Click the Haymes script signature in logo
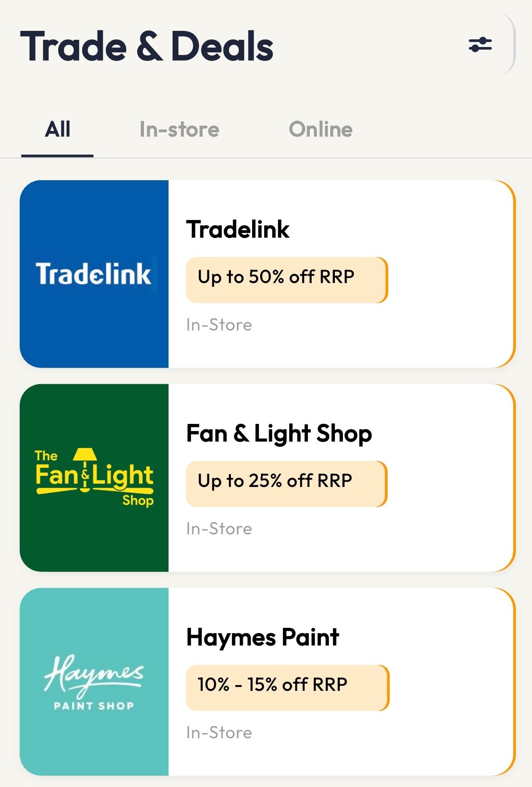 pos(94,674)
